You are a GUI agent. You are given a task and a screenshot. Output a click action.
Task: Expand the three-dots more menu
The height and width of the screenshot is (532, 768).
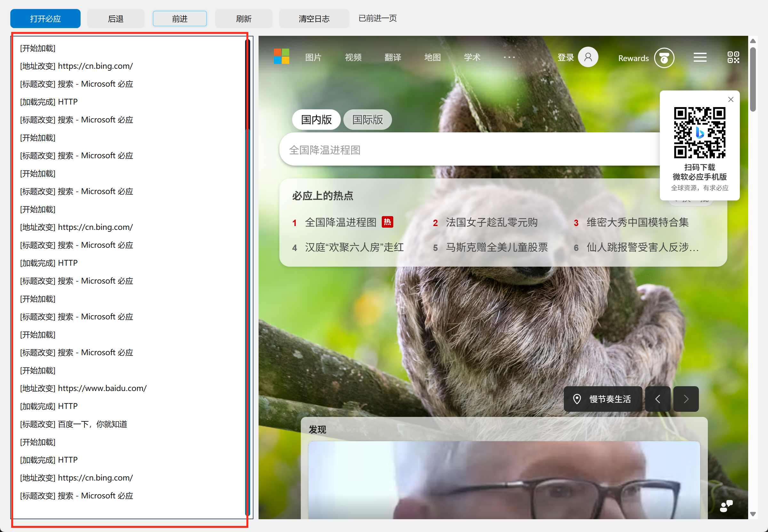point(509,57)
